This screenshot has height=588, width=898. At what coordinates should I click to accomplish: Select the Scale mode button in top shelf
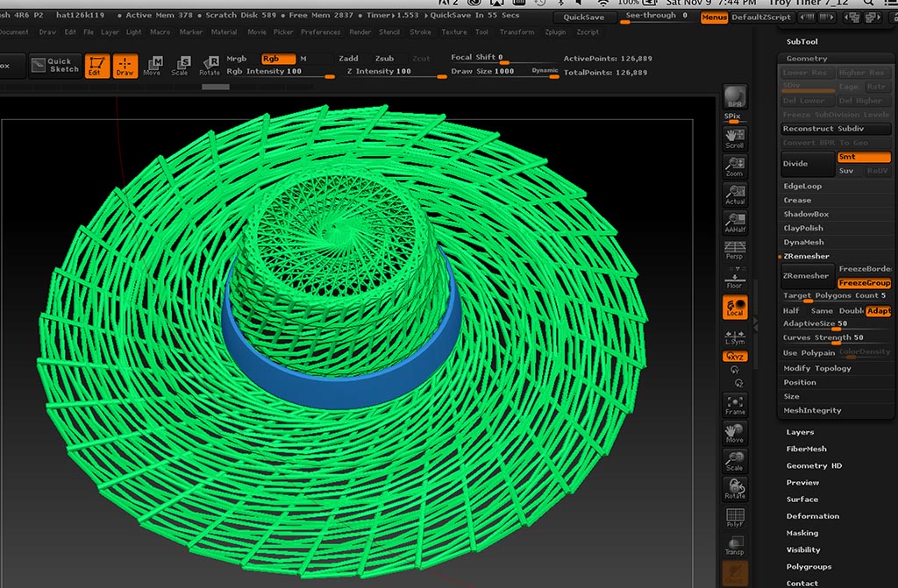pyautogui.click(x=181, y=66)
